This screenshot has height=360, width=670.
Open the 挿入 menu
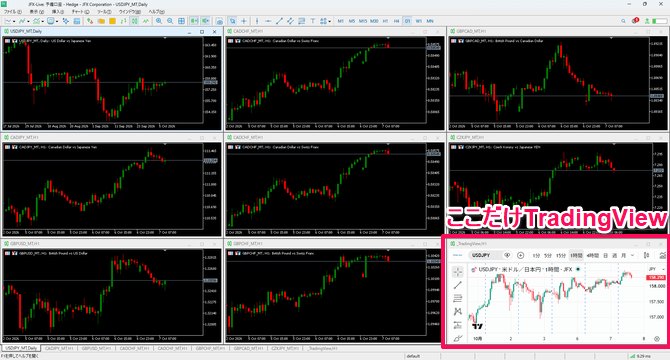click(58, 12)
